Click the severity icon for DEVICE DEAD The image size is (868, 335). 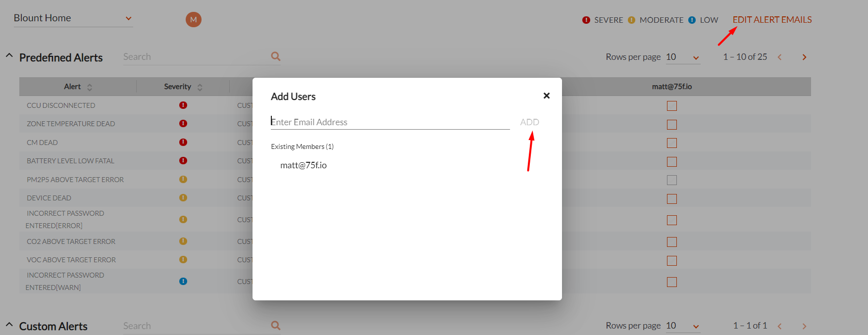pyautogui.click(x=183, y=197)
